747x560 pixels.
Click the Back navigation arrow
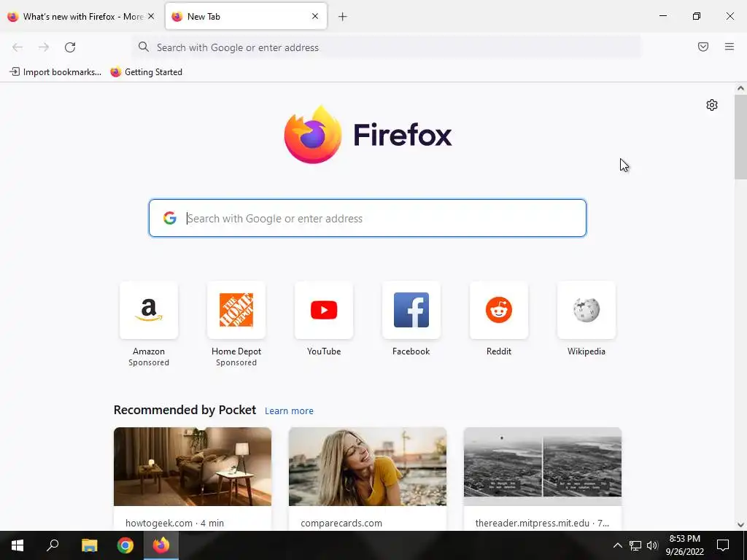click(18, 47)
